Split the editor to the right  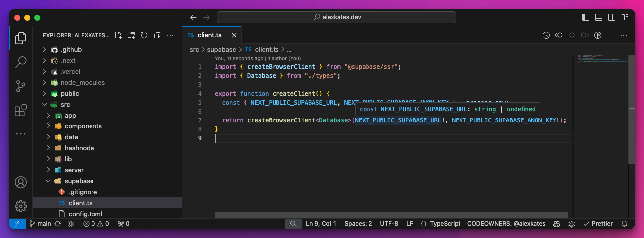[611, 35]
